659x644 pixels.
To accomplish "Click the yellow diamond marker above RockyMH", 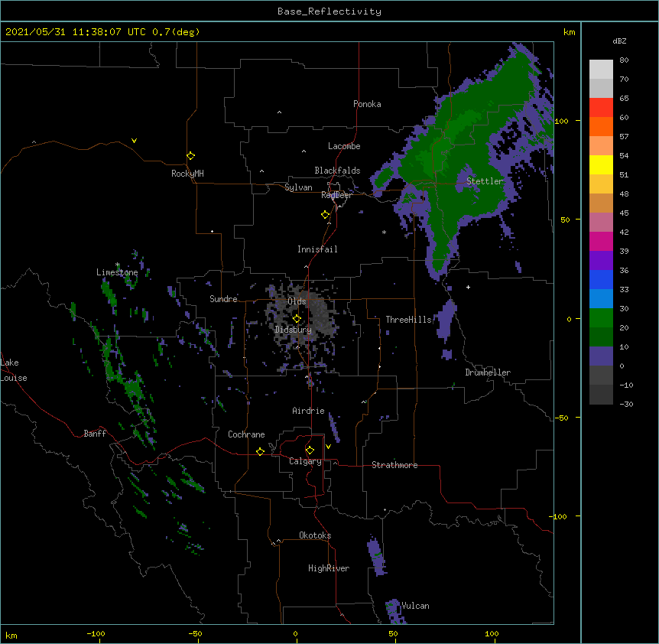I will pos(191,156).
